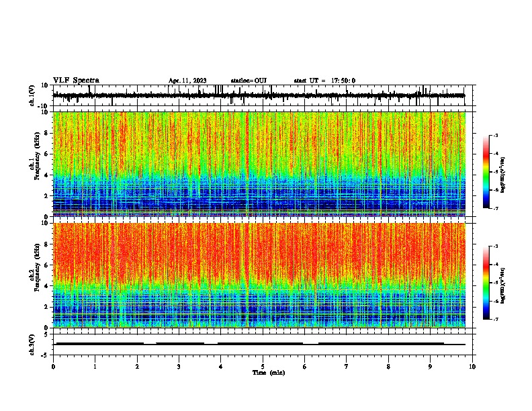The image size is (532, 411).
Task: Click time axis tick label "10"
Action: pyautogui.click(x=472, y=367)
